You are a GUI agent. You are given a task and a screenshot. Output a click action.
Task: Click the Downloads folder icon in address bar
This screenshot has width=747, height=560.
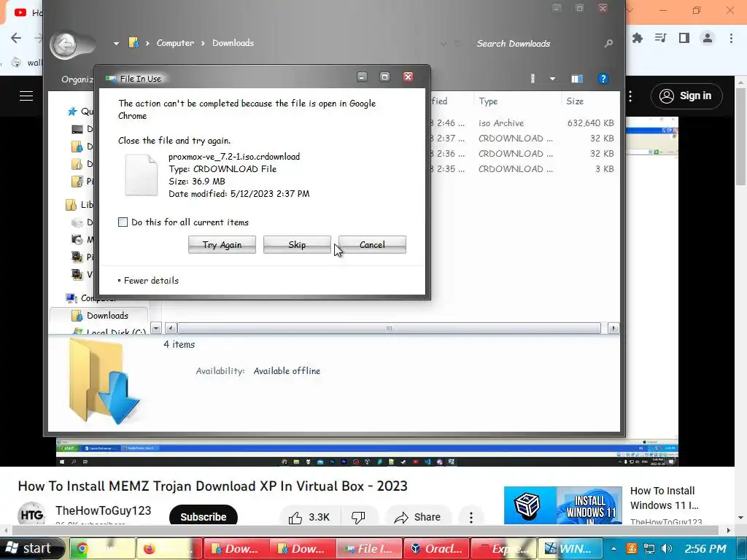pos(134,43)
